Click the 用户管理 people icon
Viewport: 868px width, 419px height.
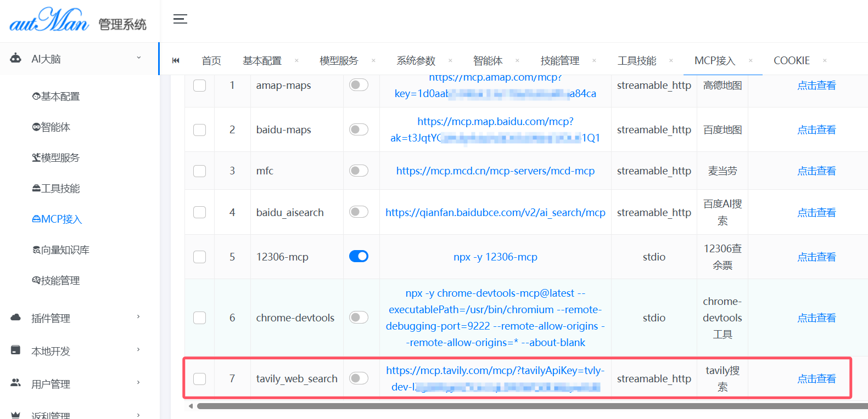(16, 383)
